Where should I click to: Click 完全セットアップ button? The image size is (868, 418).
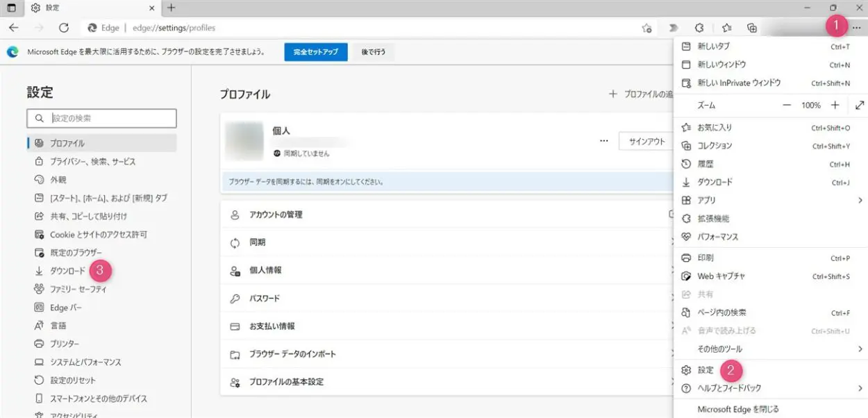tap(316, 52)
